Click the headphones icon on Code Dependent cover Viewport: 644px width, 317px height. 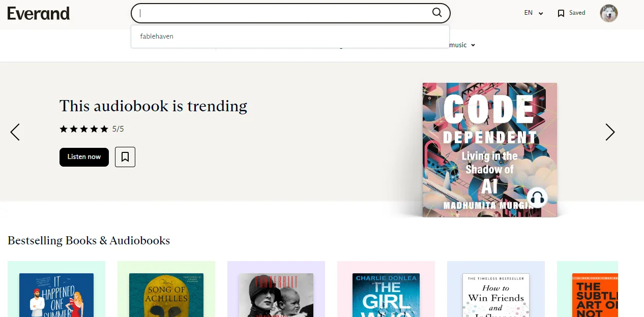tap(537, 198)
